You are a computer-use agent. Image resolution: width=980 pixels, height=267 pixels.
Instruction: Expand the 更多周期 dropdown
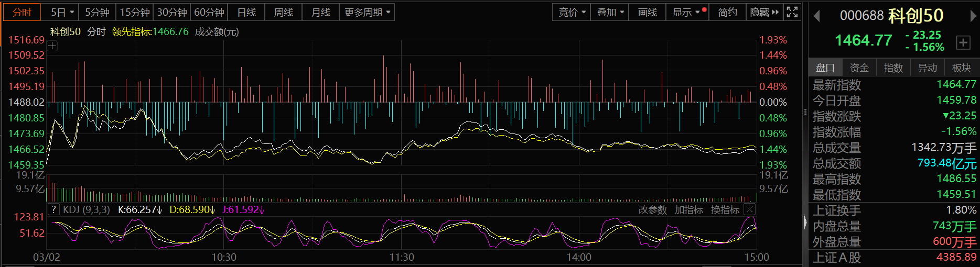(367, 12)
